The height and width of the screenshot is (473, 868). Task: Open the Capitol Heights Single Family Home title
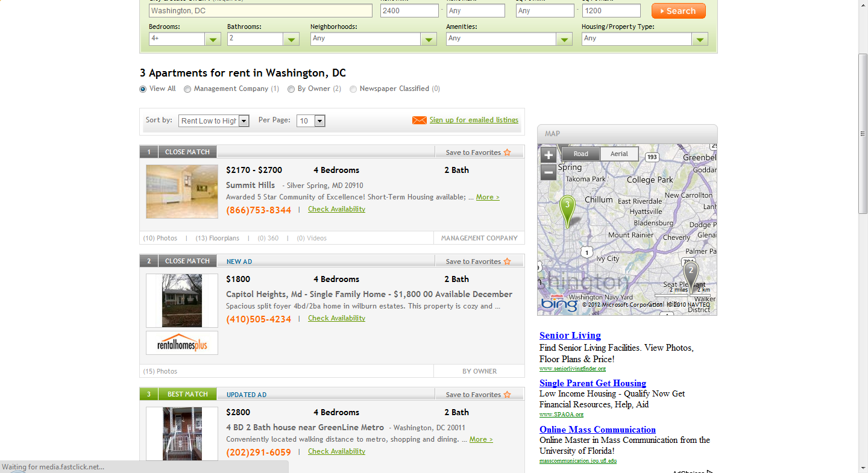tap(369, 294)
